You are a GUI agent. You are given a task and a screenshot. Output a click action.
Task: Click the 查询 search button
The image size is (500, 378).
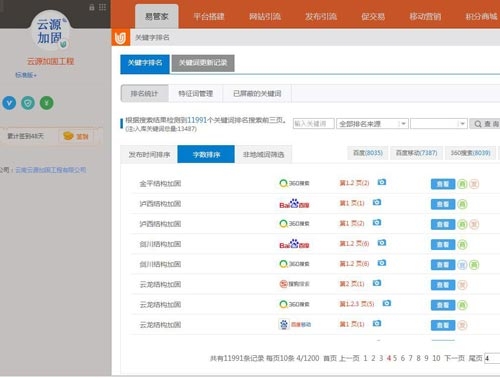point(486,124)
